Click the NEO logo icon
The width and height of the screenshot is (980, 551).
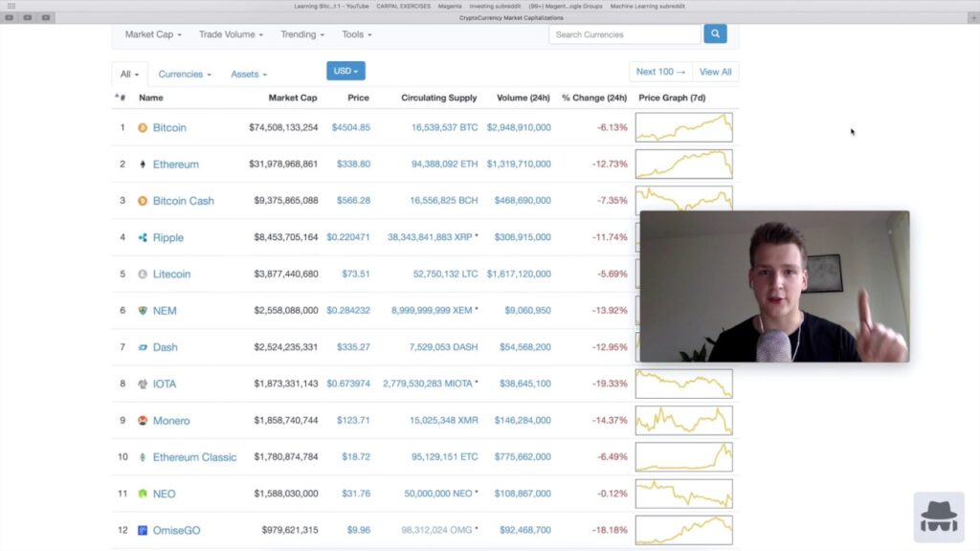tap(143, 494)
